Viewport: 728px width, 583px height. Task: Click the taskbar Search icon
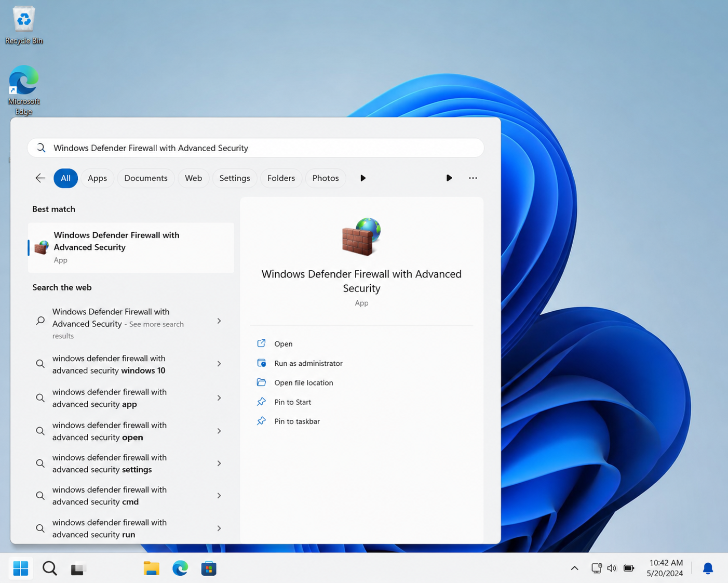50,568
